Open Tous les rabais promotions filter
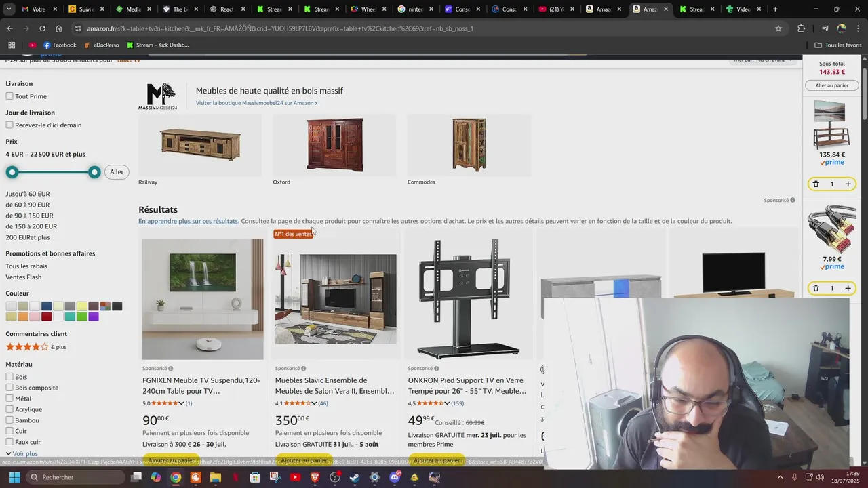This screenshot has height=488, width=868. tap(26, 266)
